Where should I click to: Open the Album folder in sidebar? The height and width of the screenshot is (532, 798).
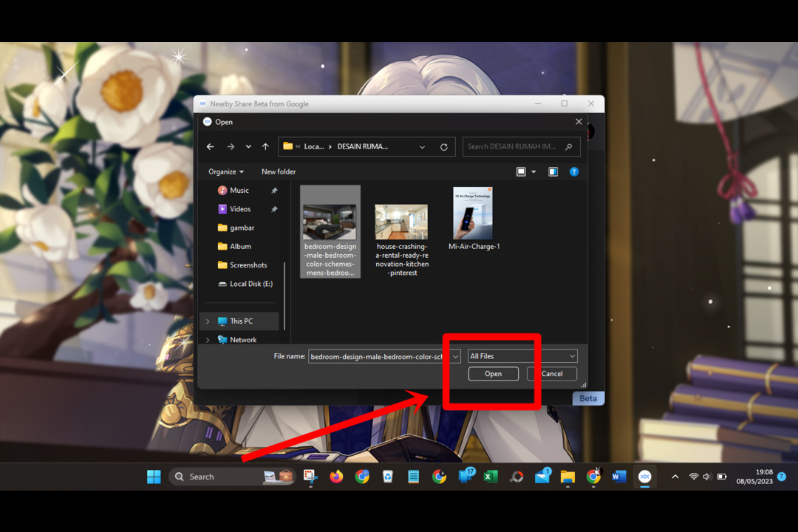click(240, 246)
